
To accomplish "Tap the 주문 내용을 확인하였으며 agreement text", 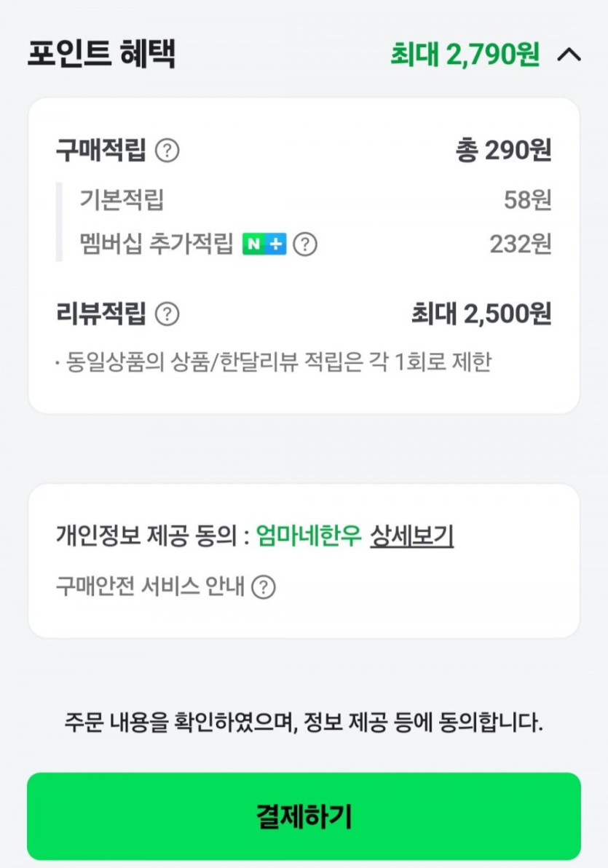I will (304, 723).
